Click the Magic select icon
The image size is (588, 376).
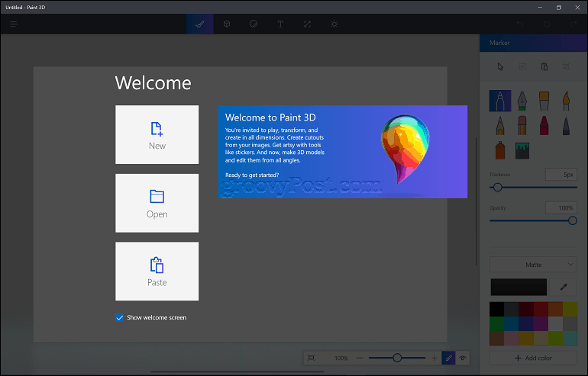pyautogui.click(x=522, y=66)
